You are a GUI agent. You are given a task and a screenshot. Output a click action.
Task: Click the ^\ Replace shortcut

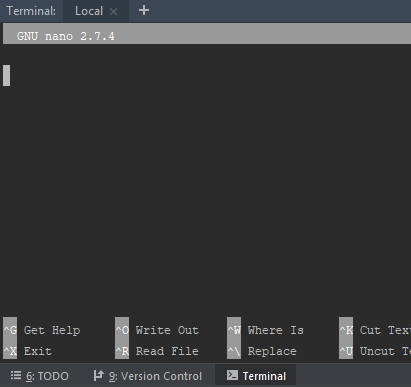(x=262, y=351)
